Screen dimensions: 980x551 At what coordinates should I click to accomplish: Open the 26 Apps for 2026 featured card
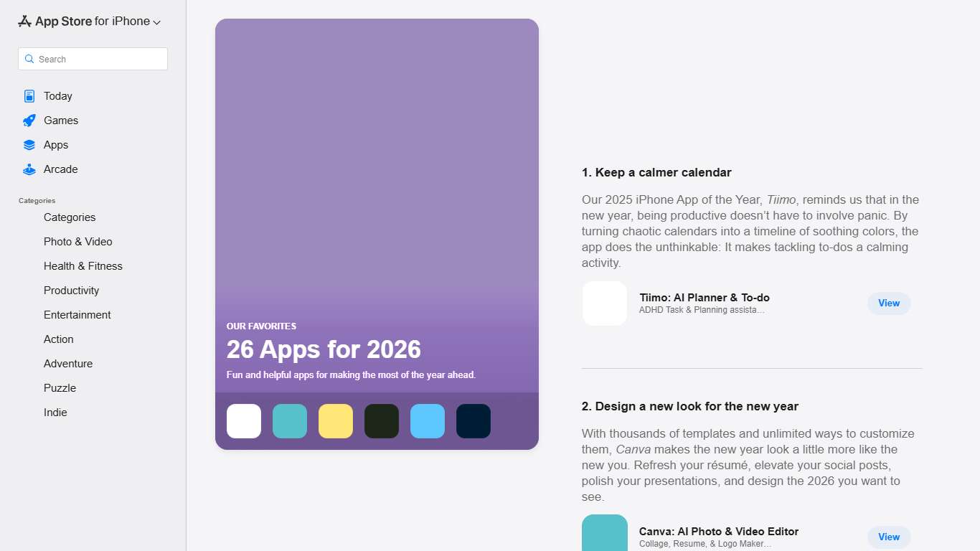(377, 233)
